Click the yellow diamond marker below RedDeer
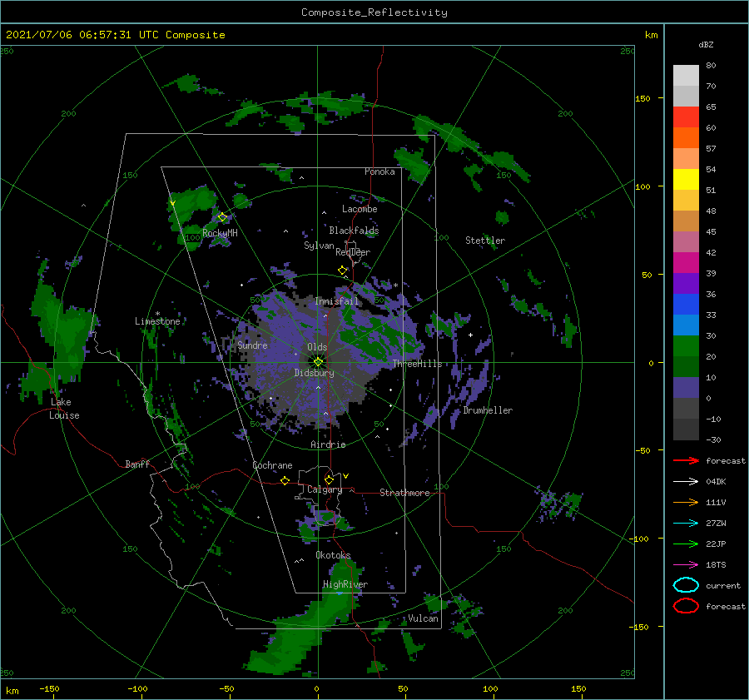This screenshot has width=749, height=700. (343, 271)
